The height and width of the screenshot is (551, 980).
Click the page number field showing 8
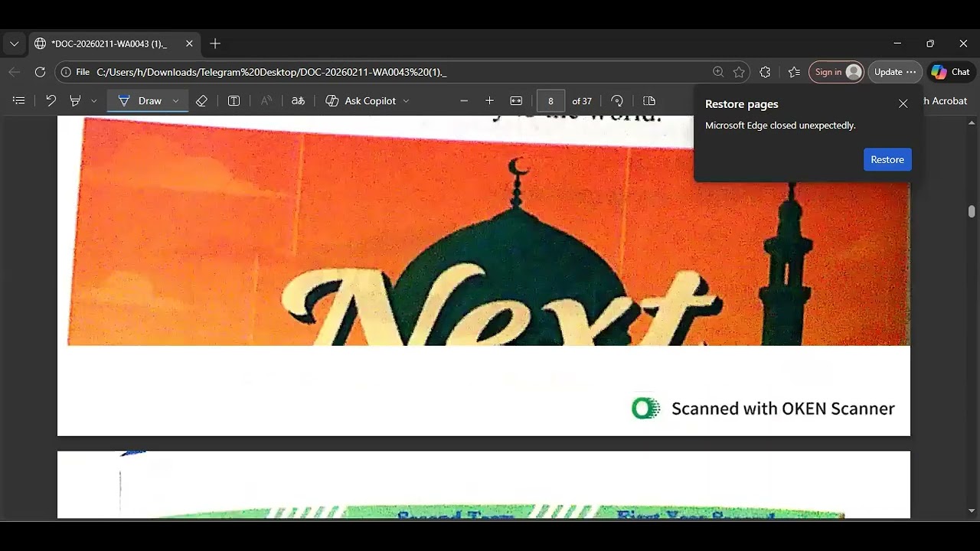click(550, 101)
